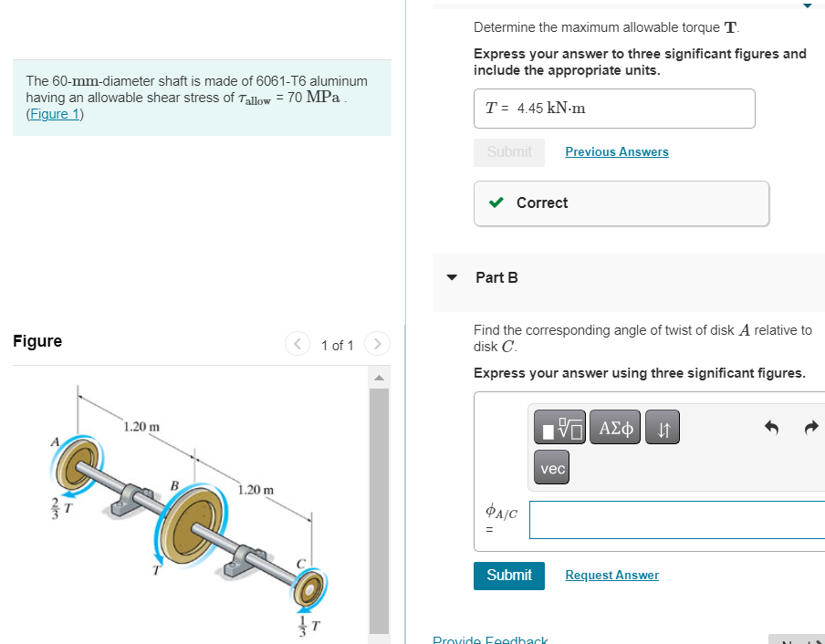Submit the Part B answer
Screen dimensions: 825x644
508,576
